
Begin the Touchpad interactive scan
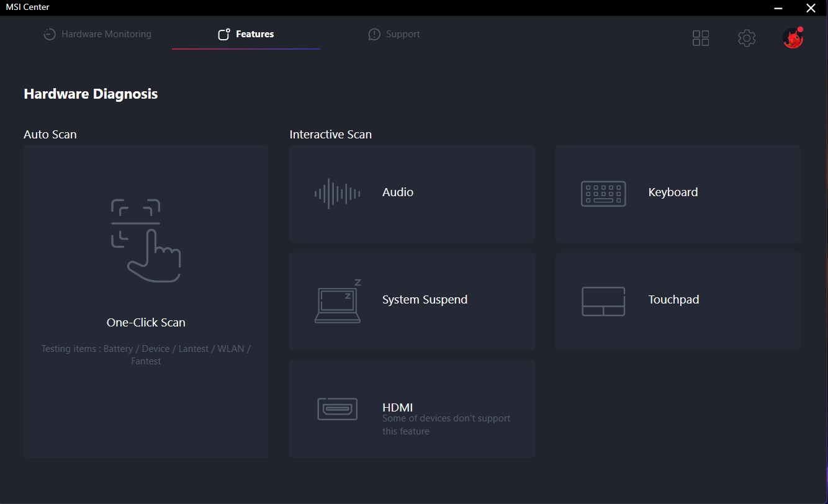click(x=673, y=300)
